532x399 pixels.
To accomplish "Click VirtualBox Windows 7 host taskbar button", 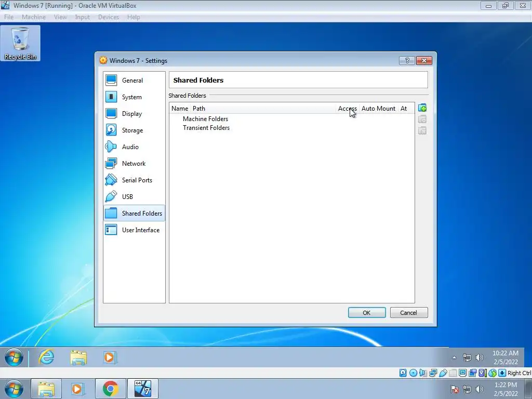I will 143,389.
